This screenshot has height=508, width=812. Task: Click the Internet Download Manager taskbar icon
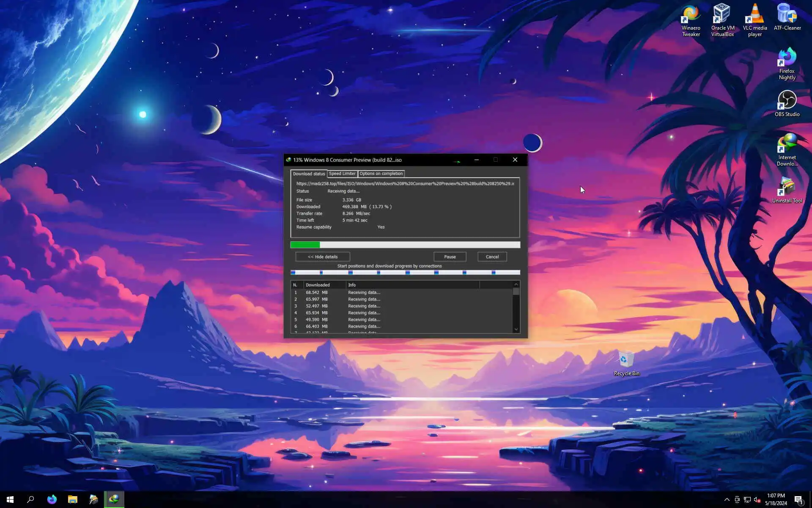point(114,499)
